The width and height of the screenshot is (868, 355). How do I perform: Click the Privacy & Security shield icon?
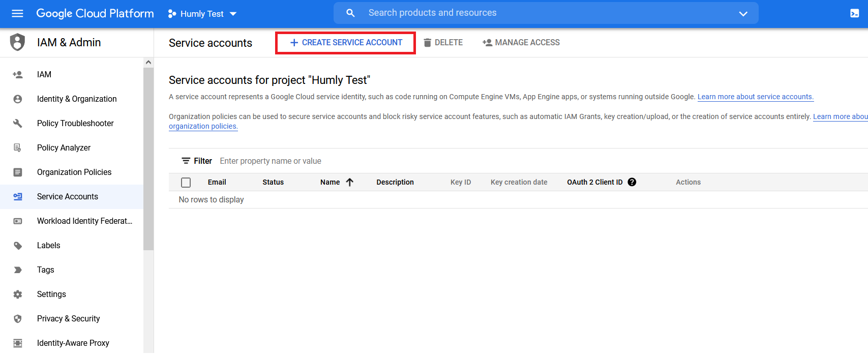[x=18, y=319]
